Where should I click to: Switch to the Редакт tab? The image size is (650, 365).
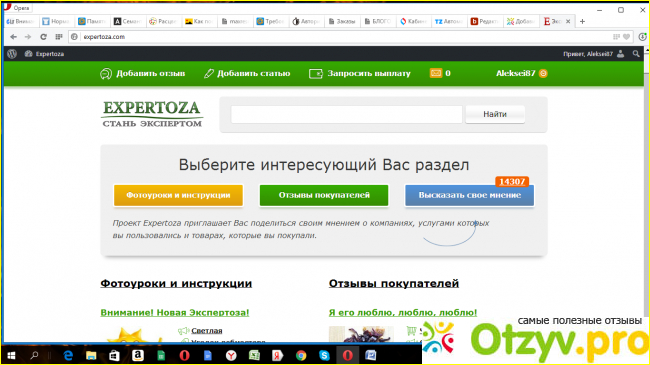click(x=485, y=21)
